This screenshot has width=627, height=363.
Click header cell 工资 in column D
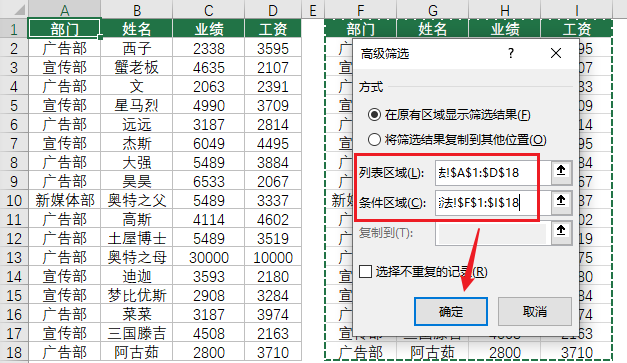coord(273,29)
